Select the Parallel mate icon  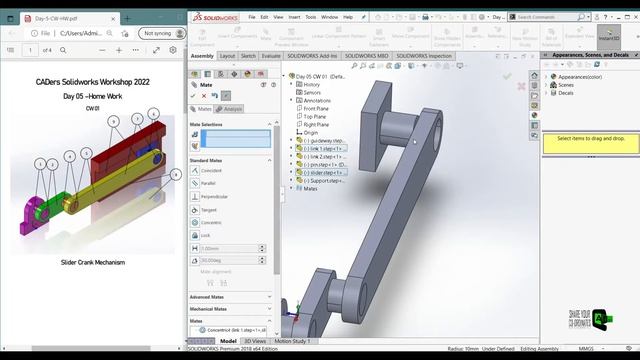(x=195, y=183)
